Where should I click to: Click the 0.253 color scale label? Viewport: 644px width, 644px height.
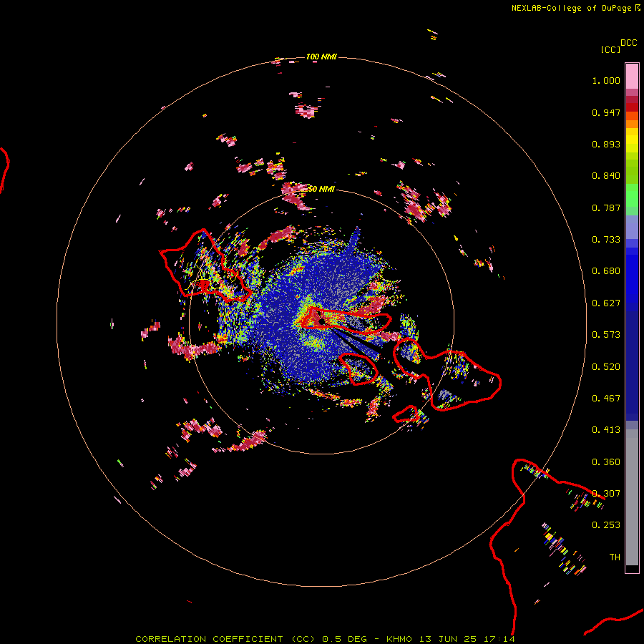606,525
